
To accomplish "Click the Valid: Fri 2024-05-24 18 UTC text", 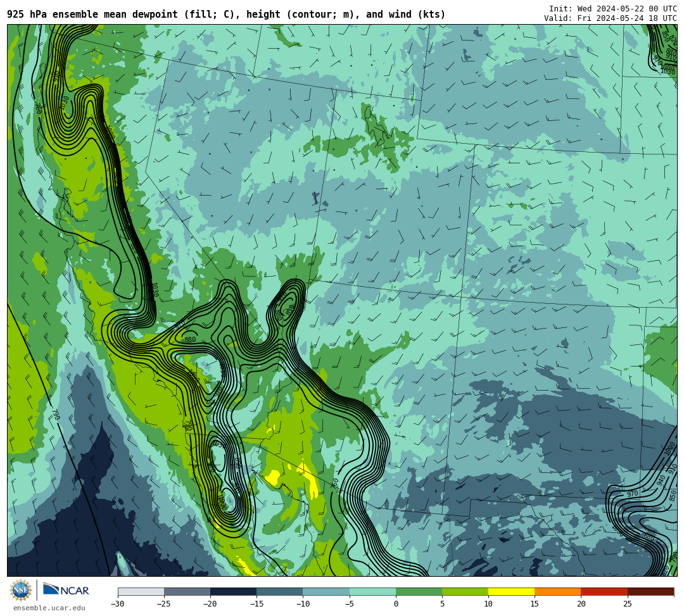I will (611, 18).
